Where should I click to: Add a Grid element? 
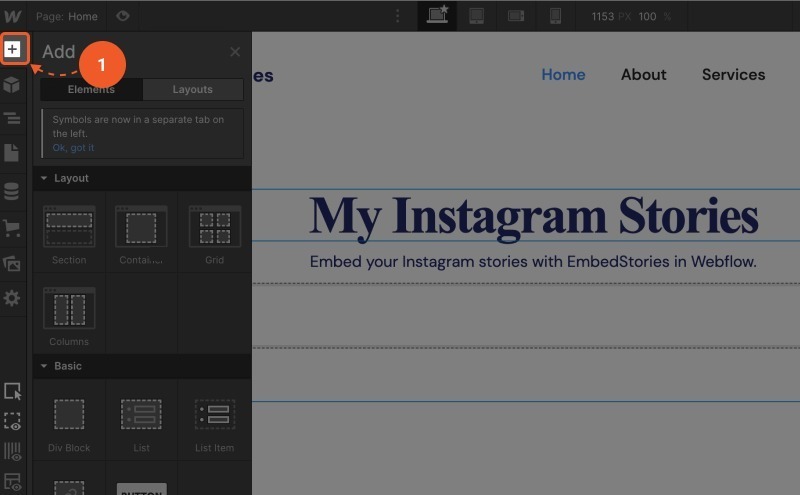tap(214, 233)
